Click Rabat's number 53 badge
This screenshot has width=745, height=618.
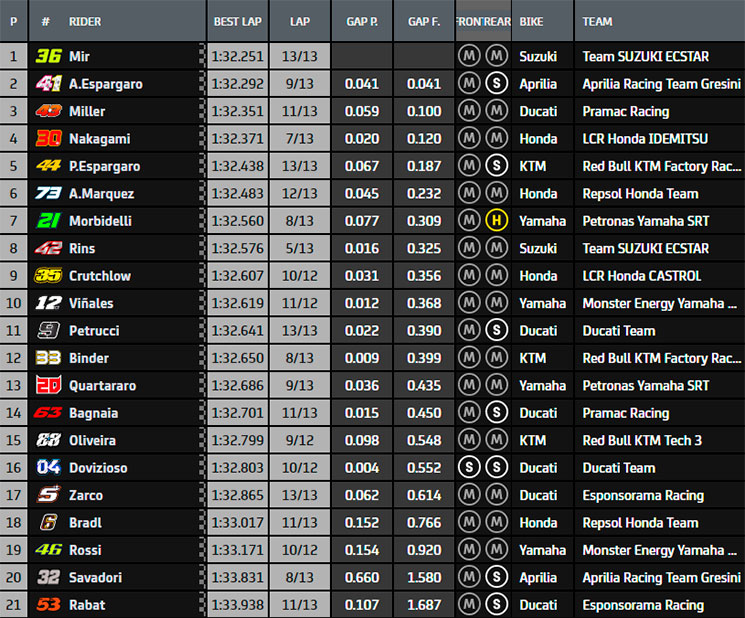coord(48,605)
